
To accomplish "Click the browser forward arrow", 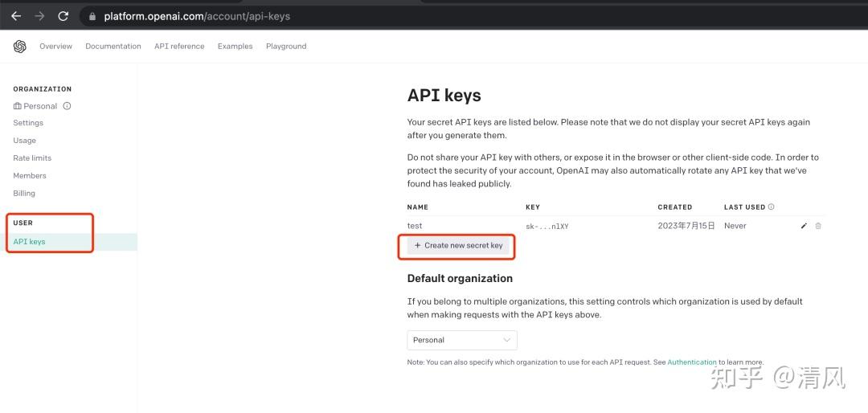I will (39, 16).
